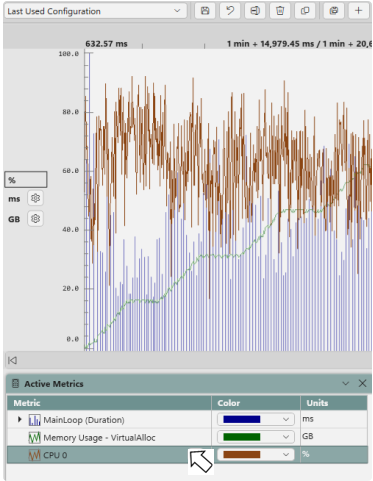Click the save-all configurations icon
The height and width of the screenshot is (481, 373).
click(x=334, y=11)
